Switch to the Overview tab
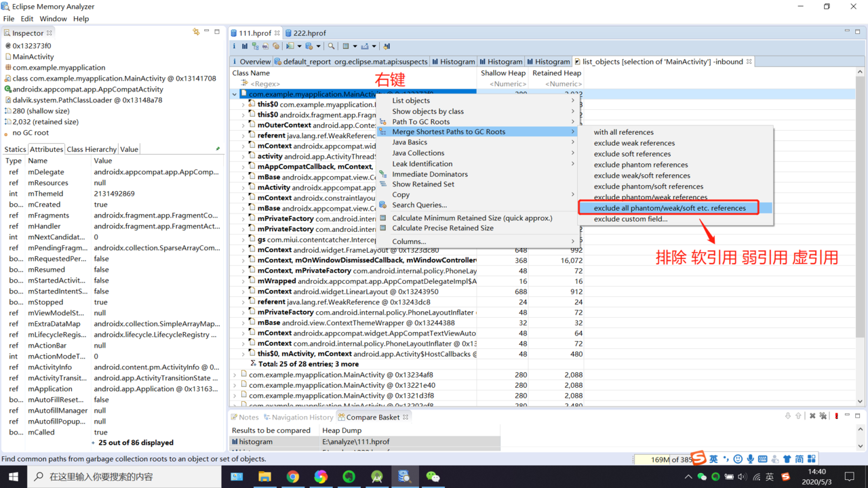The height and width of the screenshot is (488, 868). (x=251, y=61)
